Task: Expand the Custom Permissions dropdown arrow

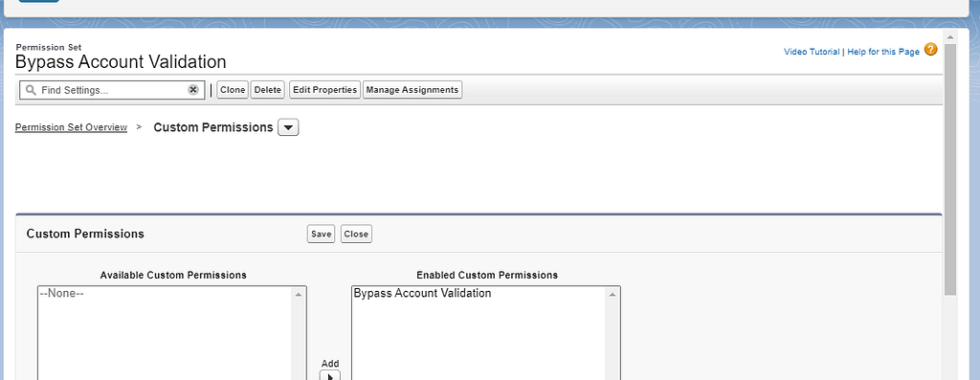Action: tap(288, 127)
